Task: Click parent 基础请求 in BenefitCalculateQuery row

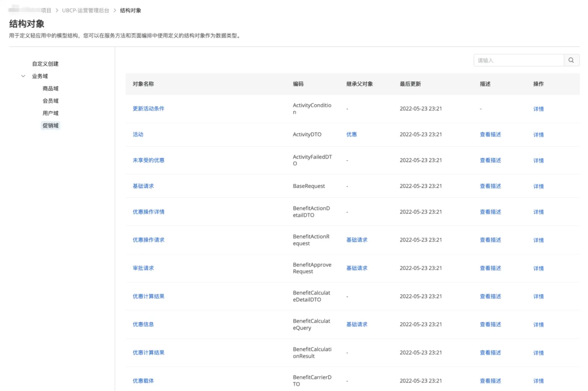Action: click(x=357, y=324)
